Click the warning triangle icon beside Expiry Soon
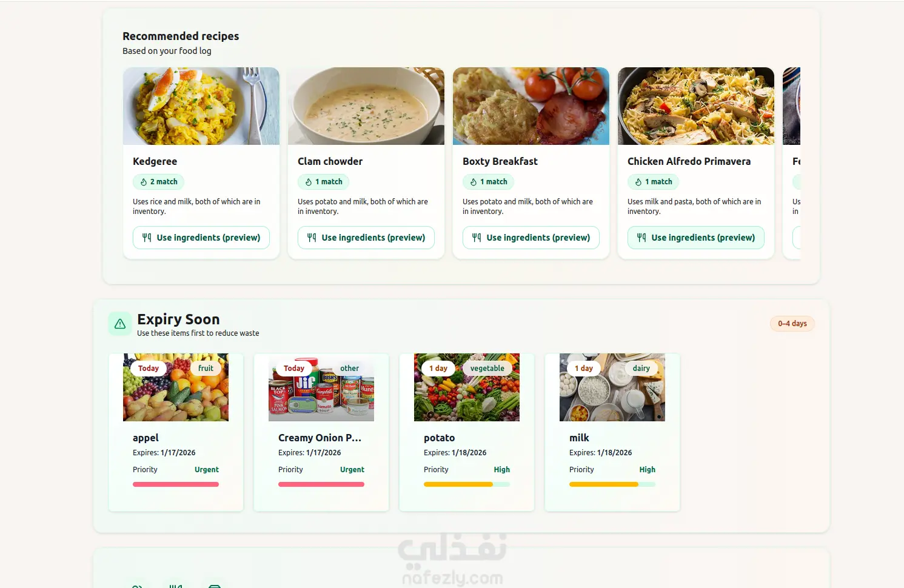The width and height of the screenshot is (904, 588). 120,324
